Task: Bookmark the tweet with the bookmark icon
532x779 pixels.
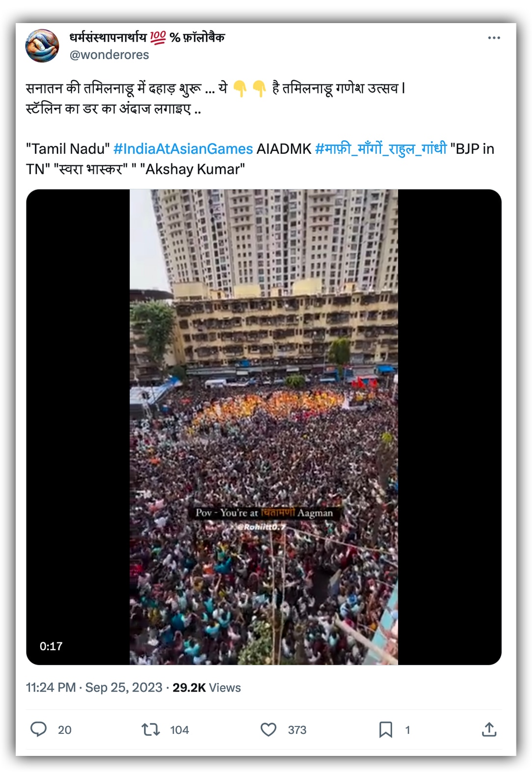Action: click(x=386, y=729)
